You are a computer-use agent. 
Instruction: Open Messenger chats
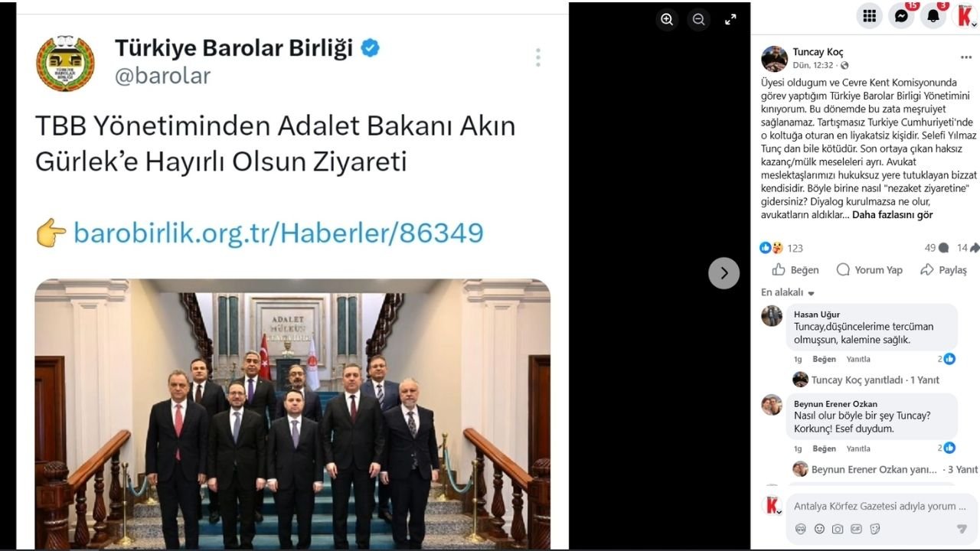[901, 16]
